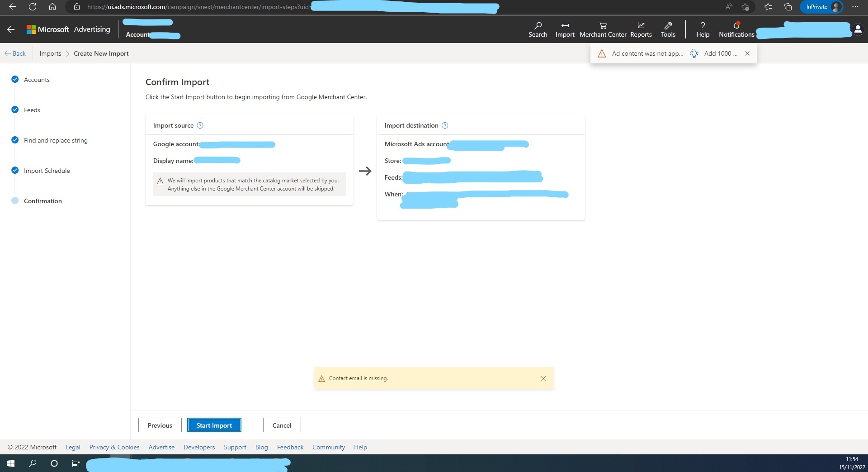Open the 'Ad content was not app...' alert
This screenshot has height=472, width=868.
click(641, 53)
